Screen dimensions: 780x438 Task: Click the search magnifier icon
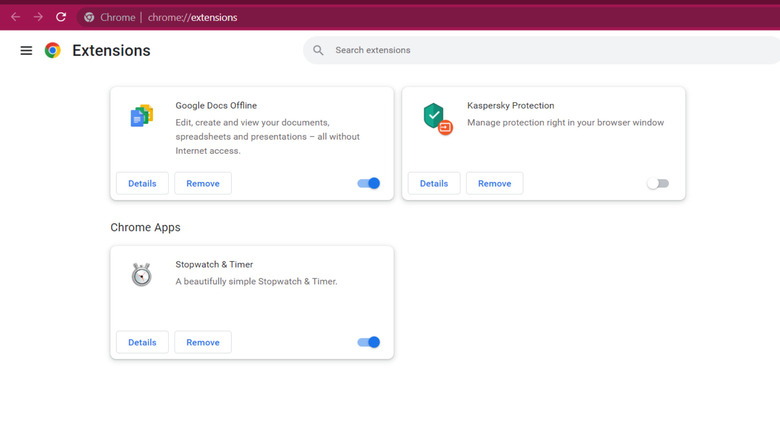[x=318, y=50]
